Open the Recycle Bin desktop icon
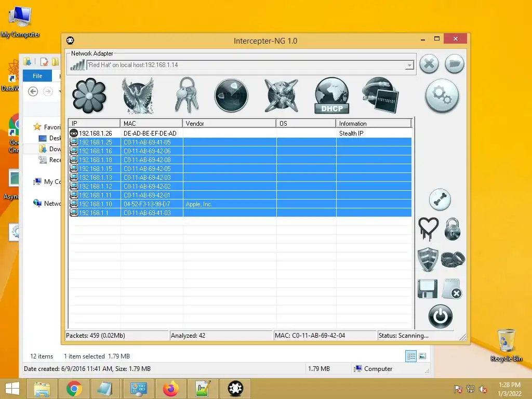Image resolution: width=532 pixels, height=399 pixels. pos(506,345)
